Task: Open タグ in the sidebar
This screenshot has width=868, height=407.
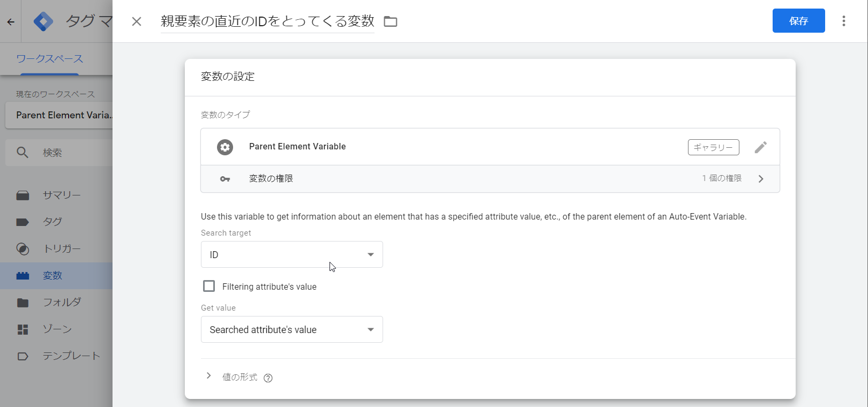Action: 56,222
